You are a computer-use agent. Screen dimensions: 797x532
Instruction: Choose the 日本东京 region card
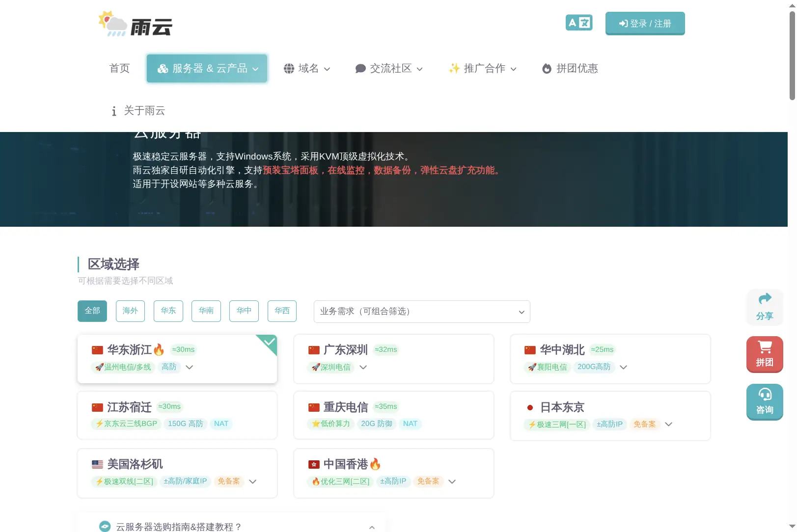[610, 416]
